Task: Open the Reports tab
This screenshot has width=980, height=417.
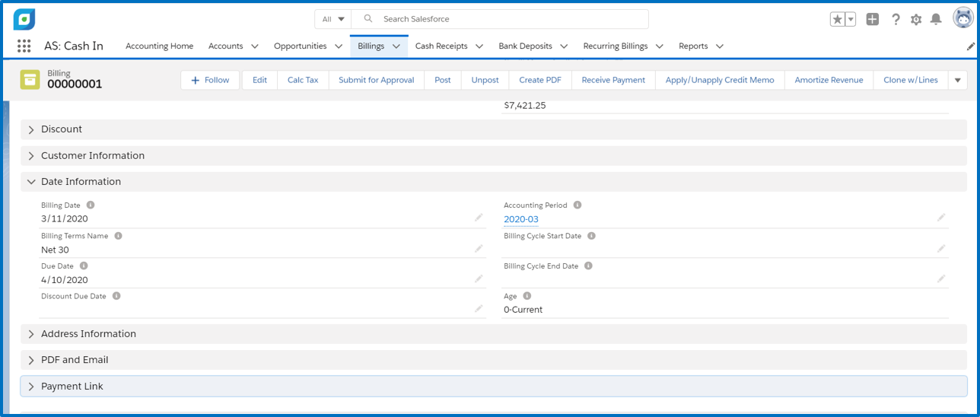Action: click(693, 46)
